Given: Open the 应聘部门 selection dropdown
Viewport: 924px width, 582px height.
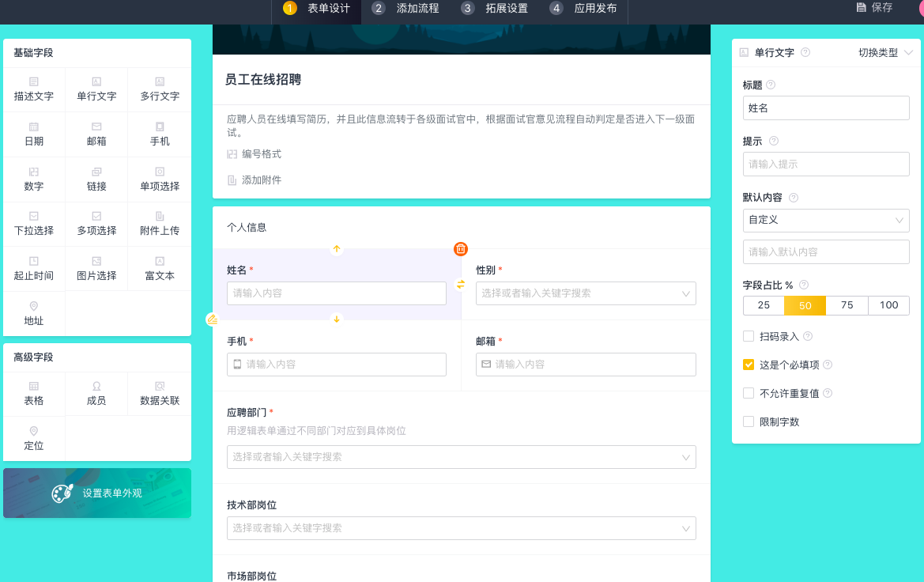Looking at the screenshot, I should [462, 457].
